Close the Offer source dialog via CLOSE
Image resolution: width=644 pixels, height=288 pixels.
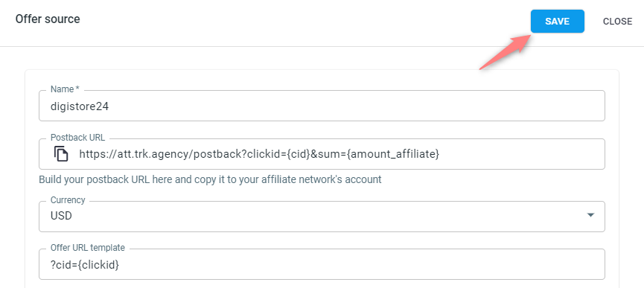coord(617,22)
